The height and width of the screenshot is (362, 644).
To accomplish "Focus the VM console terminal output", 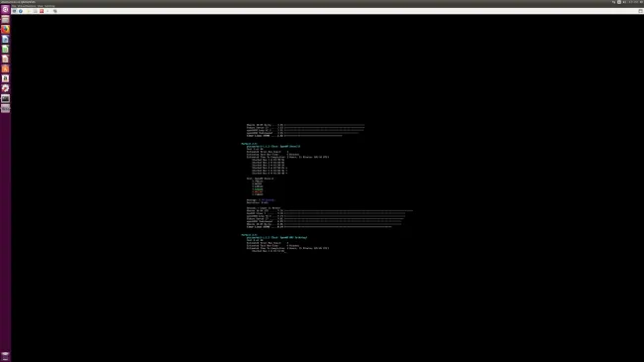I will [327, 188].
